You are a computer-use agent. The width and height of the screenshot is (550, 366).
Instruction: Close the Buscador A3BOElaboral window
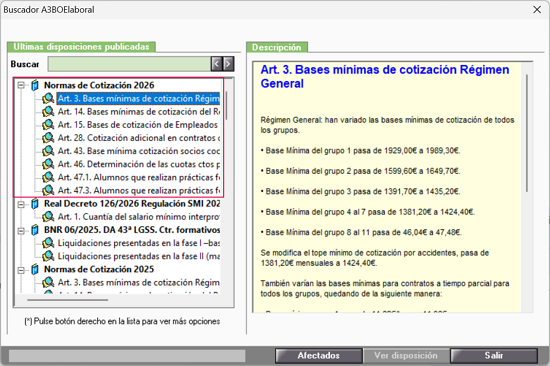tap(537, 9)
